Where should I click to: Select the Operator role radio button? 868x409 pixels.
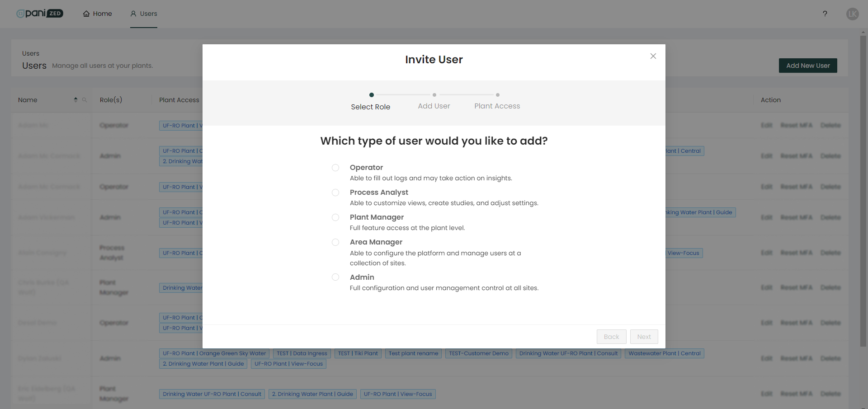point(335,168)
